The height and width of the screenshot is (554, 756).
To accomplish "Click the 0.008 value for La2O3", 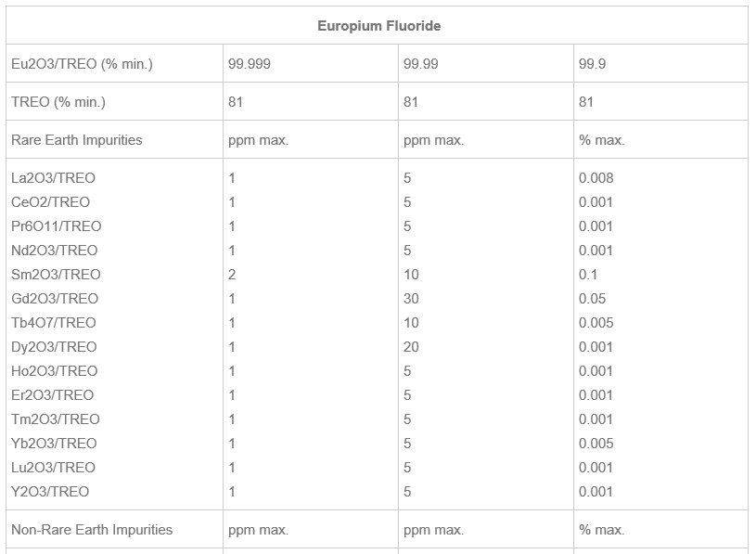I will click(x=596, y=178).
